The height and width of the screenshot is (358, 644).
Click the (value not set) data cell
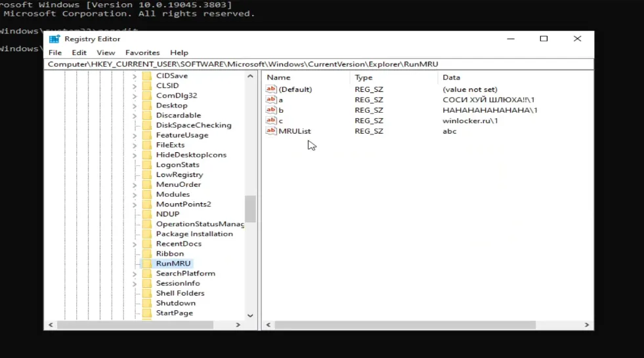[470, 89]
